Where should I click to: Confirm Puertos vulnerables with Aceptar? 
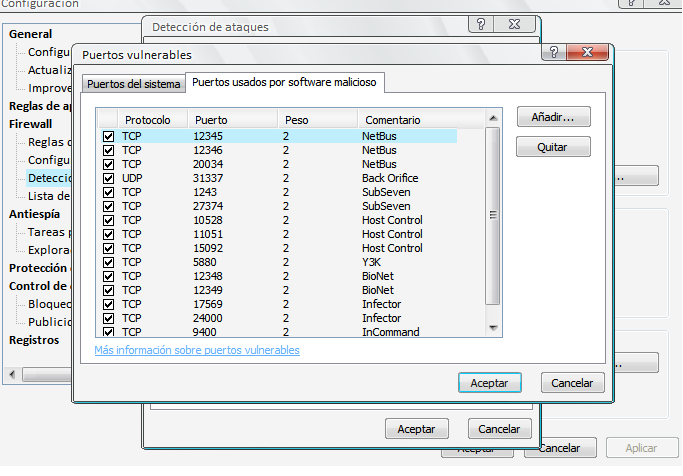[490, 383]
